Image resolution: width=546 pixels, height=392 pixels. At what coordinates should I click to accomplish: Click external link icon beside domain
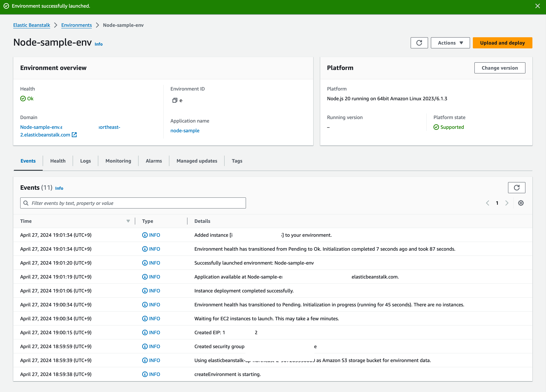74,135
